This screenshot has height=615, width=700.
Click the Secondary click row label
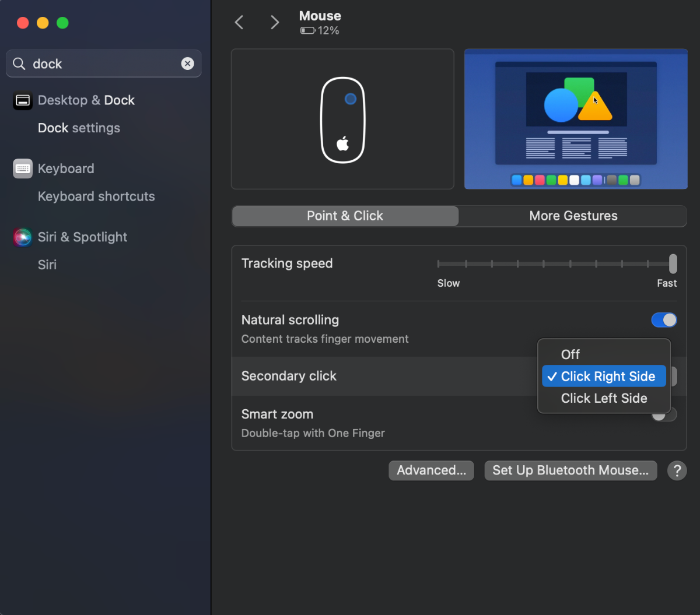coord(289,376)
